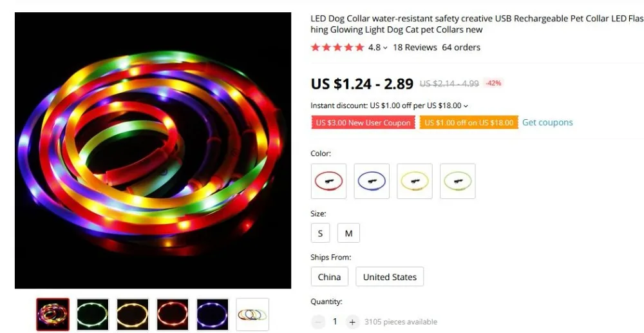View the yellow glowing collar thumbnail
The width and height of the screenshot is (644, 333).
point(133,314)
